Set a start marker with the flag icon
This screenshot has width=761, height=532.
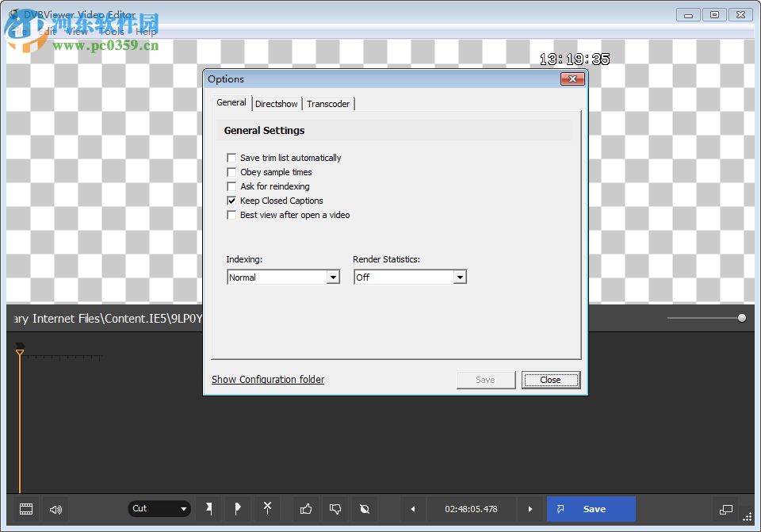pyautogui.click(x=208, y=509)
